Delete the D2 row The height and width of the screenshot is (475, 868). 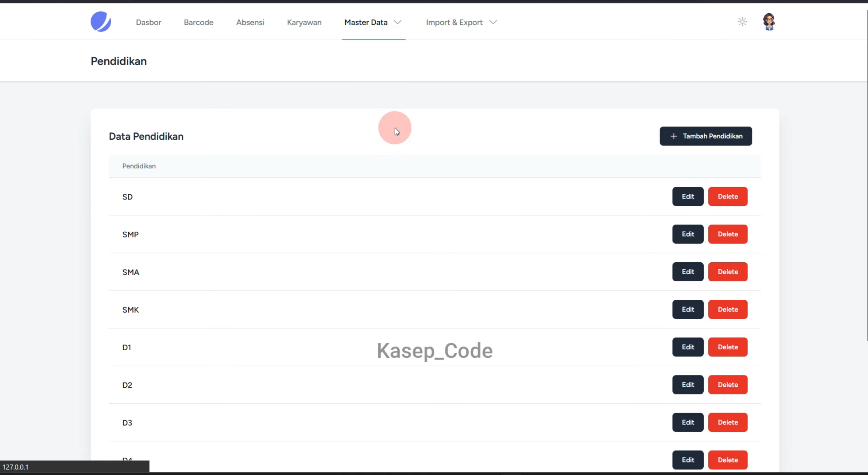coord(728,385)
